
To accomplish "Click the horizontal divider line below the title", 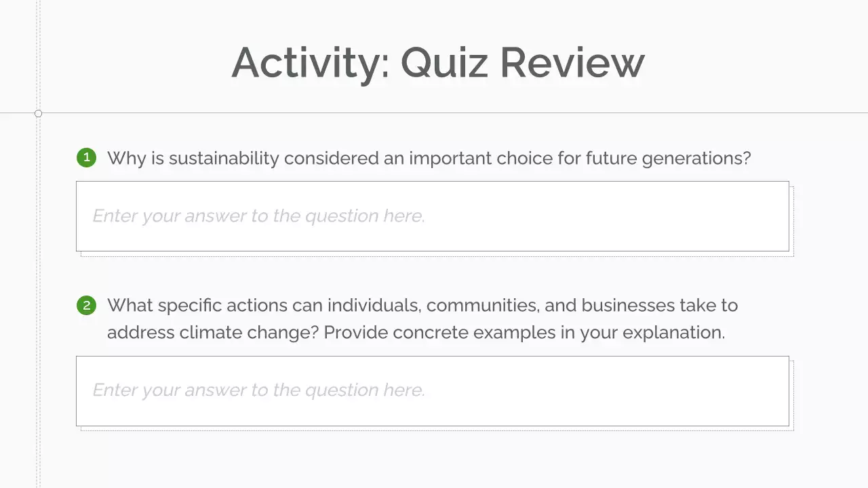I will [475, 113].
